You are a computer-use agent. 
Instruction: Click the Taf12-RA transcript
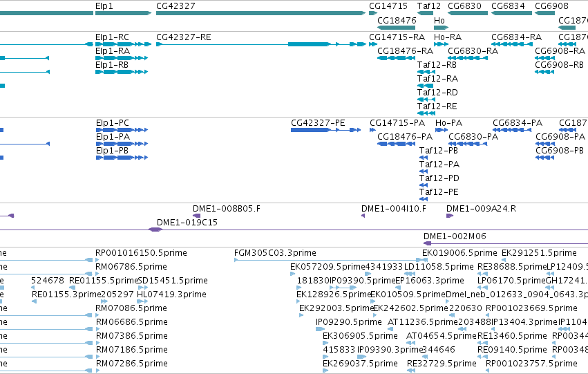point(425,86)
